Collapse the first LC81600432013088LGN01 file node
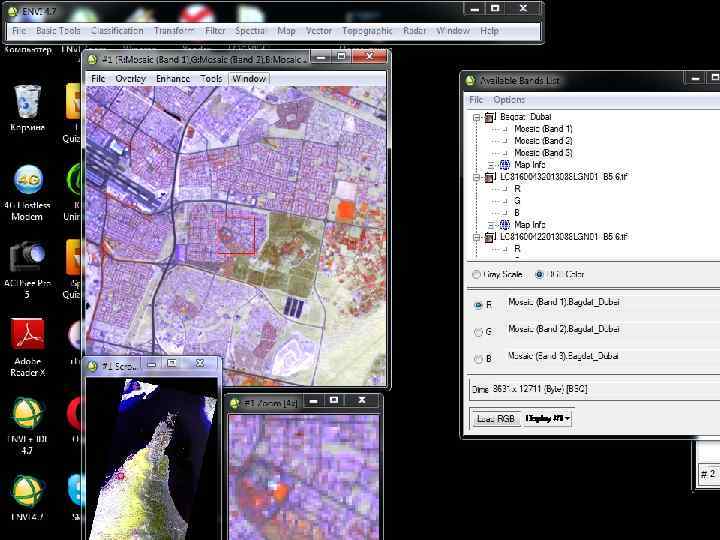The width and height of the screenshot is (720, 540). [x=477, y=177]
